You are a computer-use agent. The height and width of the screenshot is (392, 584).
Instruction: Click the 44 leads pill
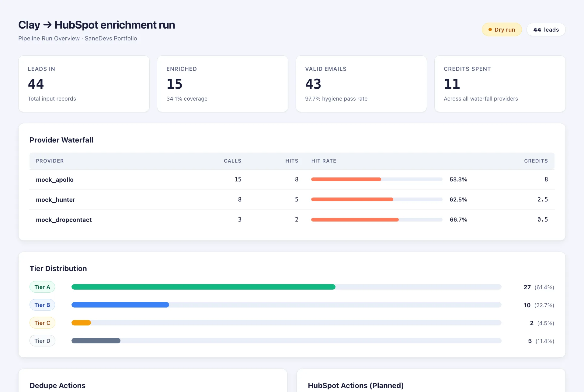[x=546, y=29]
